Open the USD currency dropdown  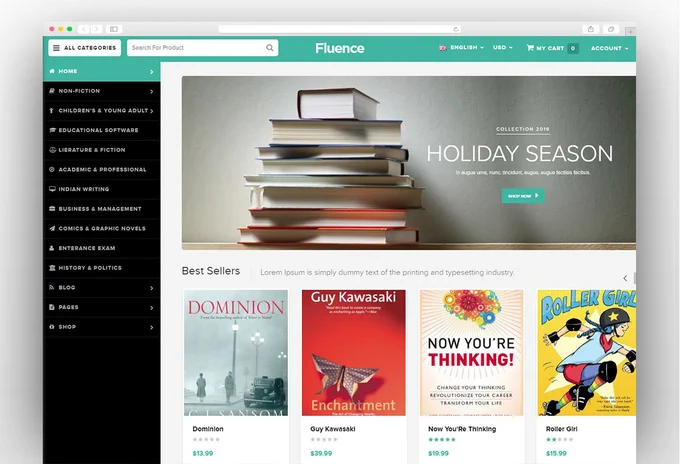tap(503, 48)
